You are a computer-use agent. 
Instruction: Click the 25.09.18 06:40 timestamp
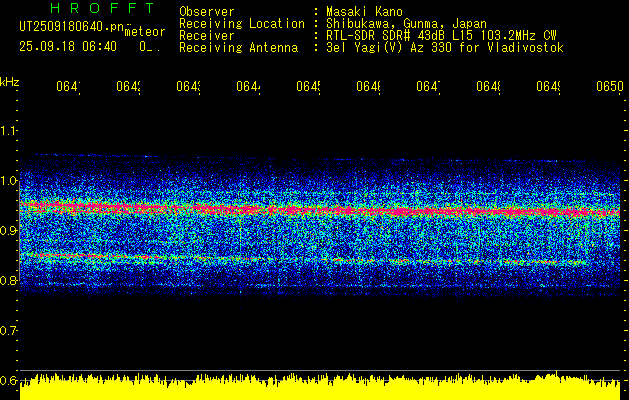(x=68, y=46)
